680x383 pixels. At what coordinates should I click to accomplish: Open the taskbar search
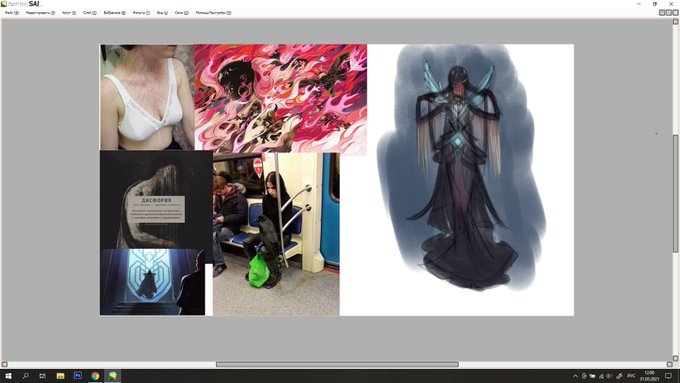coord(25,376)
